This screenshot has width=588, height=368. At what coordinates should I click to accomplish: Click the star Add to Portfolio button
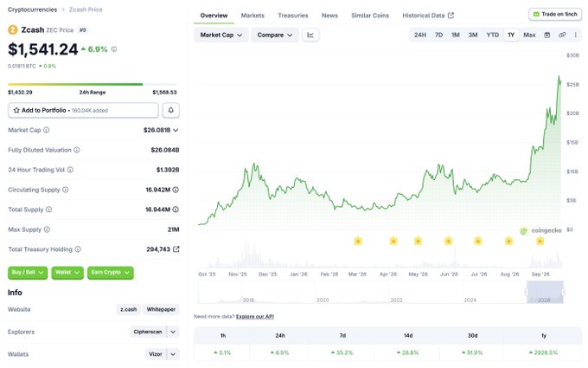[83, 111]
